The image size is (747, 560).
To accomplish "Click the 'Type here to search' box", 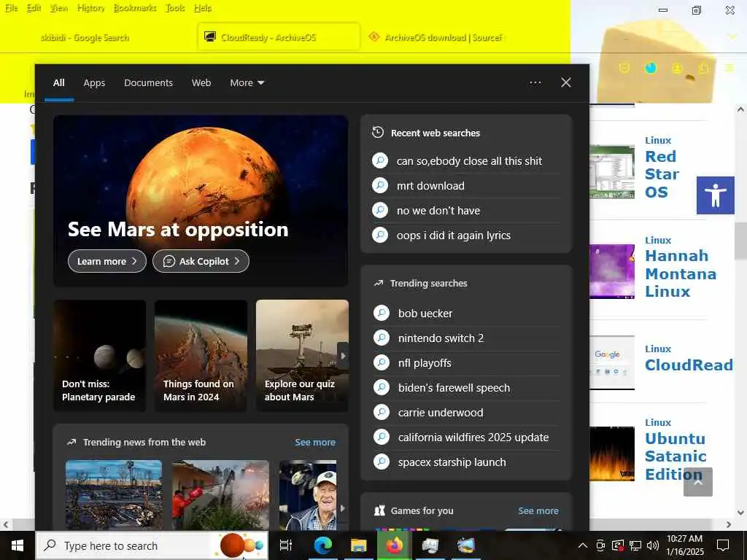I will [x=152, y=545].
